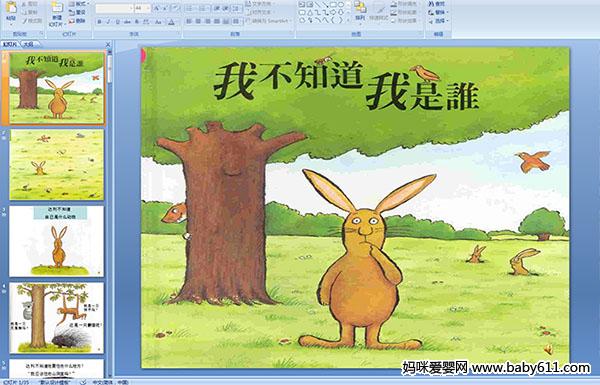Click the Replace button in Editing group
This screenshot has width=600, height=385.
point(437,12)
